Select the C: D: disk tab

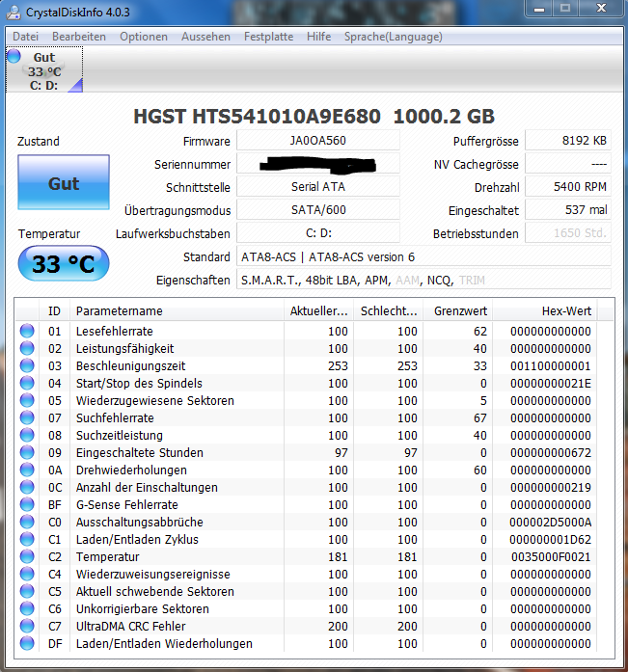coord(44,69)
